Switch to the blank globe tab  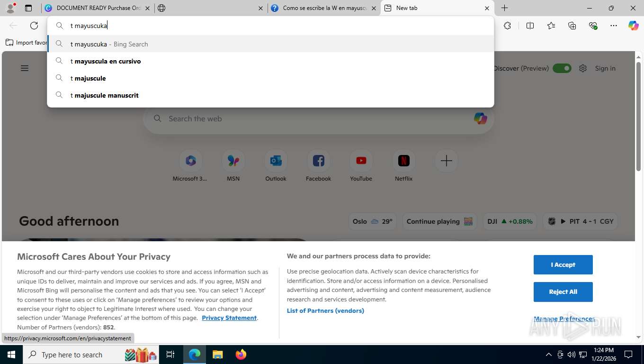[211, 8]
